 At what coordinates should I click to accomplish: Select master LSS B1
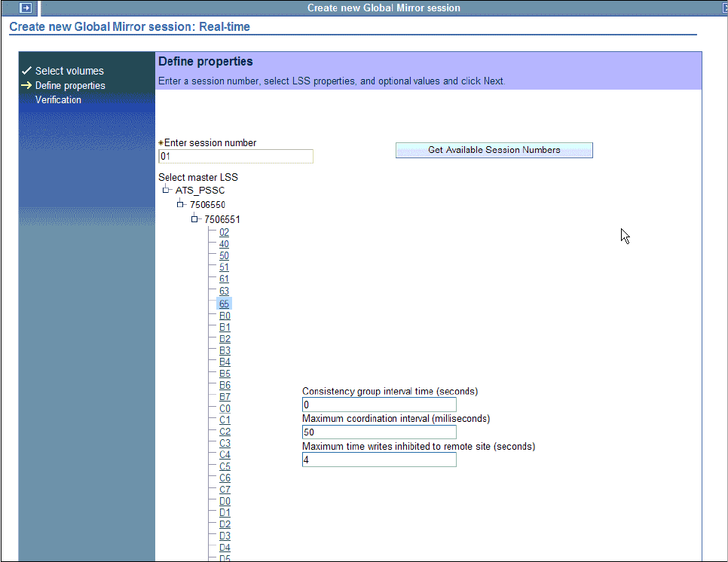(225, 327)
